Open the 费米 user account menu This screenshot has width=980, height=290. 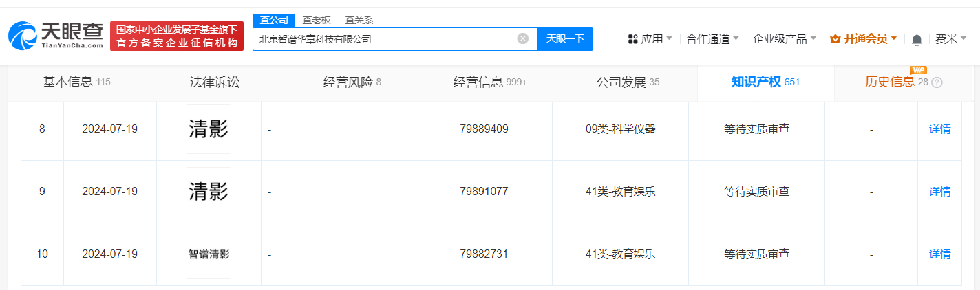pos(950,39)
